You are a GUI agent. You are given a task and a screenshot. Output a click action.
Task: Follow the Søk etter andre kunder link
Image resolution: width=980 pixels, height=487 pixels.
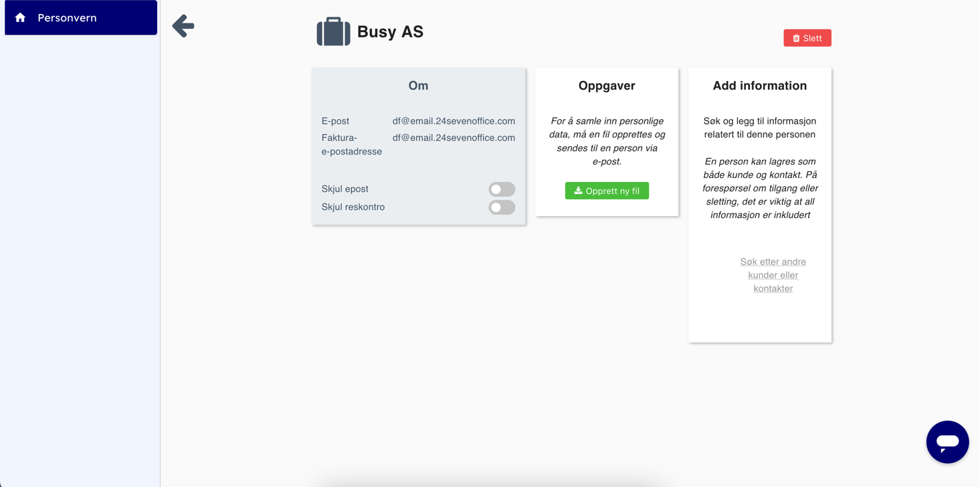click(x=773, y=275)
